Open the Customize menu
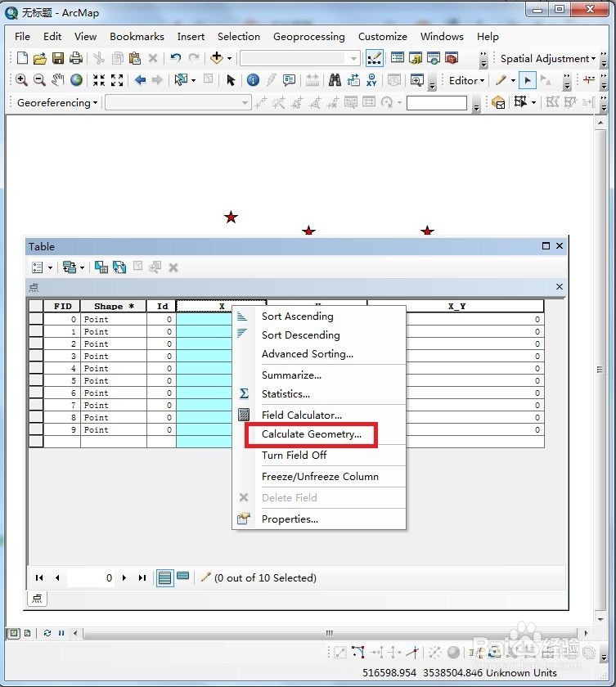The height and width of the screenshot is (687, 616). click(383, 36)
